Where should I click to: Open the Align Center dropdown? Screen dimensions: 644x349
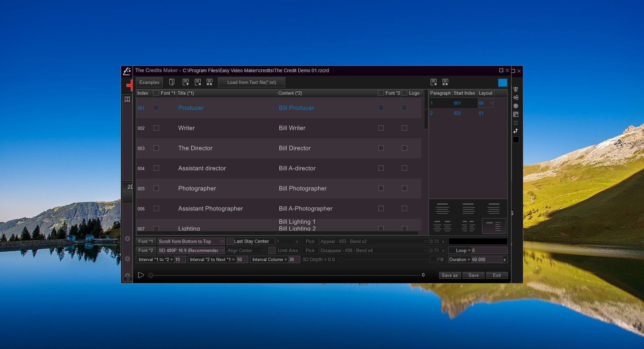tap(246, 251)
